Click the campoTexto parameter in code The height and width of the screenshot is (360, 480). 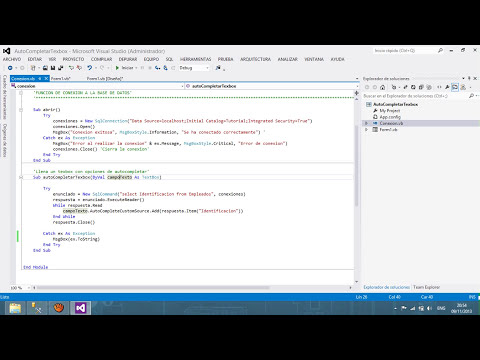[120, 177]
